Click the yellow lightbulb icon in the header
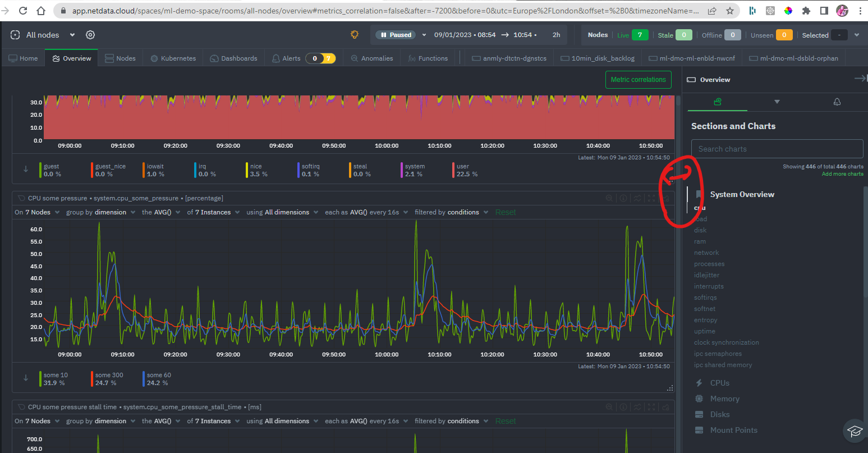Viewport: 868px width, 453px height. [355, 35]
